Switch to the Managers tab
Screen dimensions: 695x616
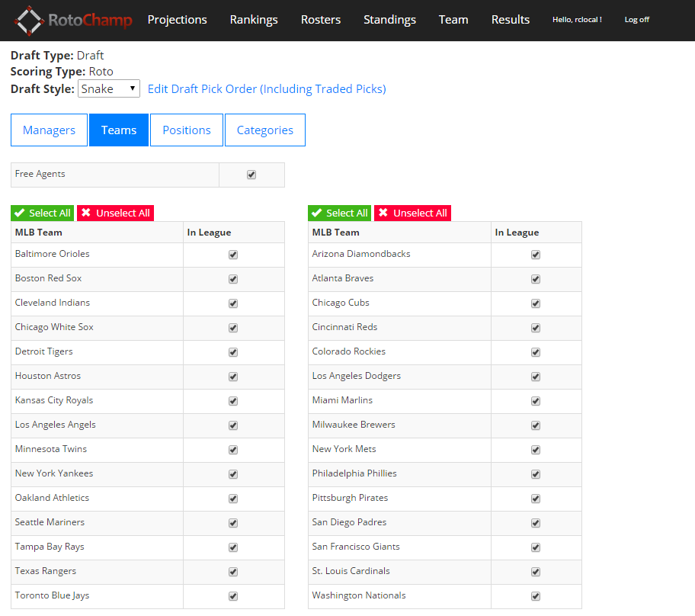[50, 130]
